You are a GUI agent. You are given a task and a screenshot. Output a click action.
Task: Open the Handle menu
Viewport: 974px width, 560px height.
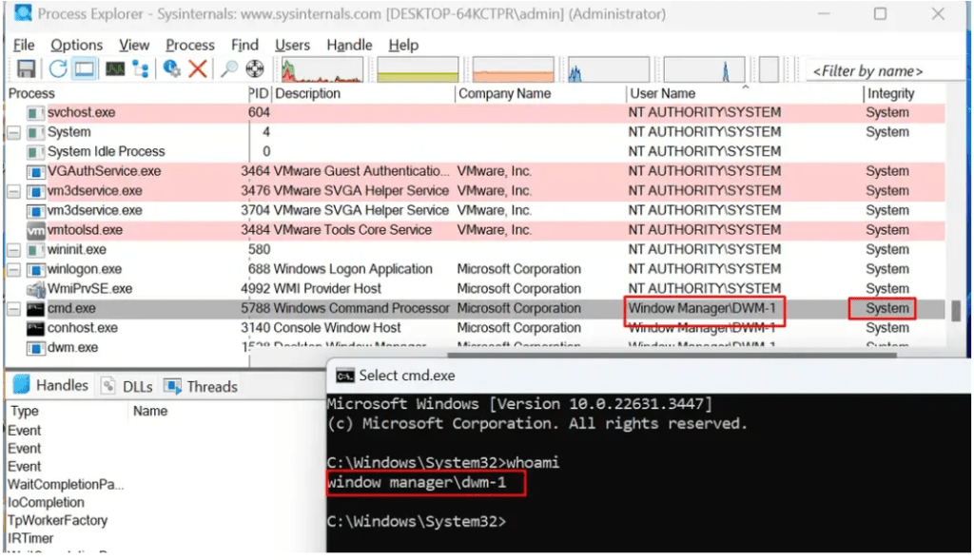click(x=349, y=45)
